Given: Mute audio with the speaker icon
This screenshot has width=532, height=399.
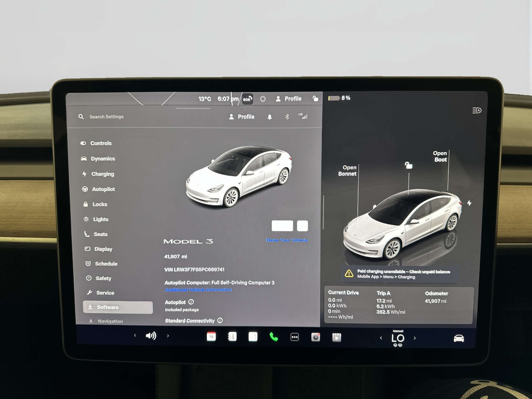Looking at the screenshot, I should point(151,336).
